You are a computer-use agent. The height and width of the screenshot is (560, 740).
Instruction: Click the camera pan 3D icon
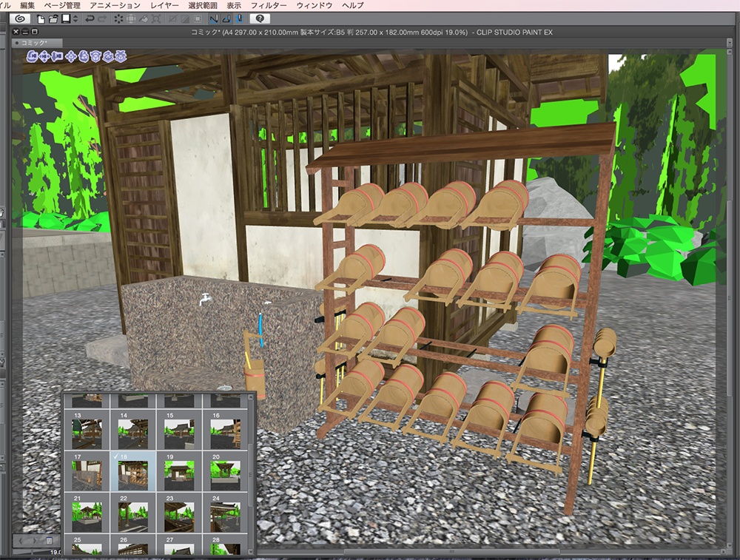pos(45,57)
